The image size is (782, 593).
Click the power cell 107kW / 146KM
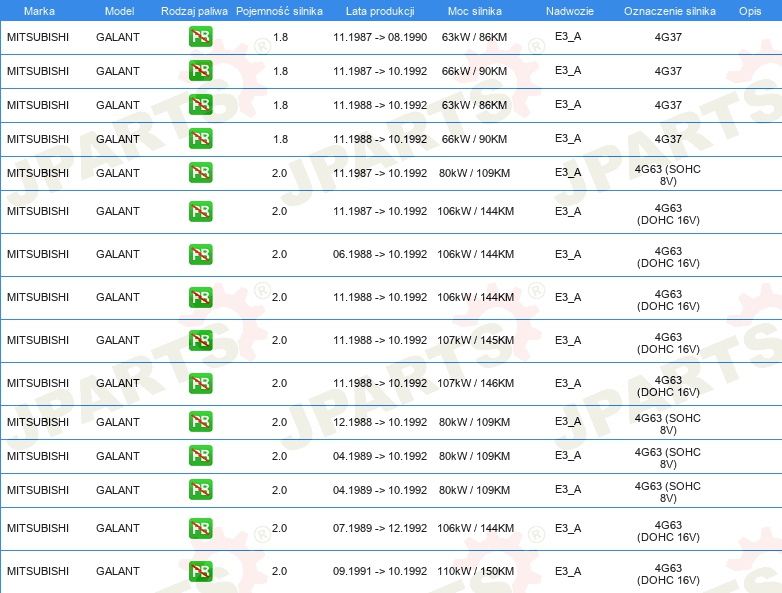pos(475,383)
